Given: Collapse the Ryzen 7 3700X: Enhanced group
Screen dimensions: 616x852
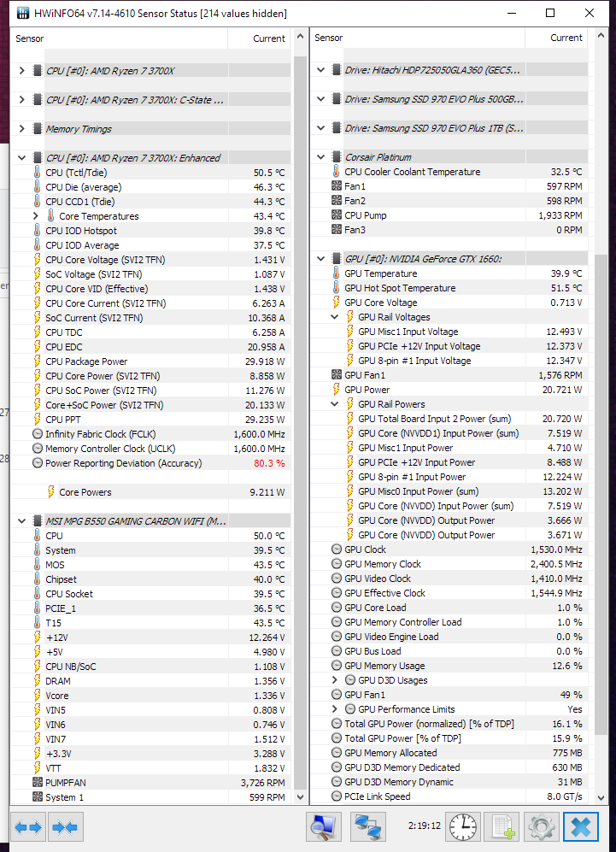Looking at the screenshot, I should point(21,158).
